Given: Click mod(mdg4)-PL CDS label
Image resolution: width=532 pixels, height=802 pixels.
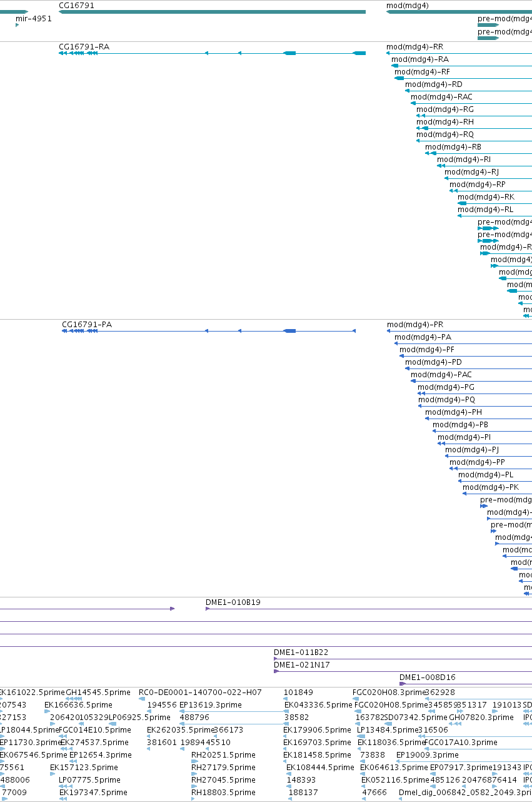Looking at the screenshot, I should (486, 475).
